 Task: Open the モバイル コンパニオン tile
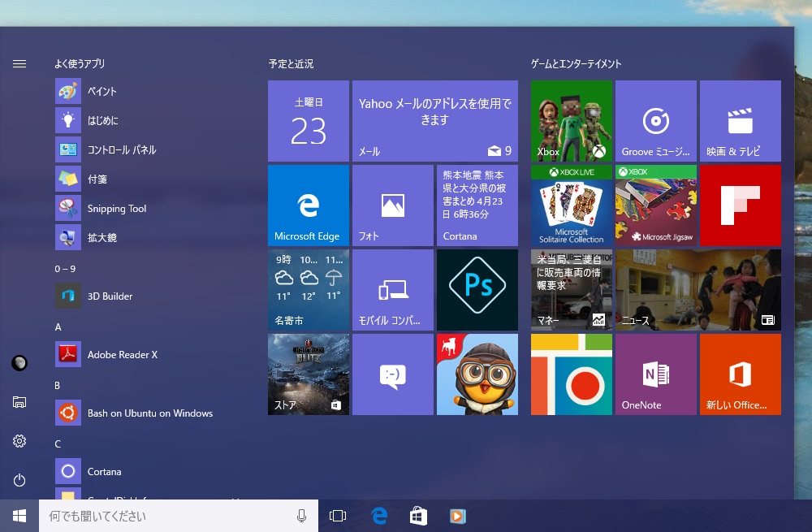tap(393, 290)
